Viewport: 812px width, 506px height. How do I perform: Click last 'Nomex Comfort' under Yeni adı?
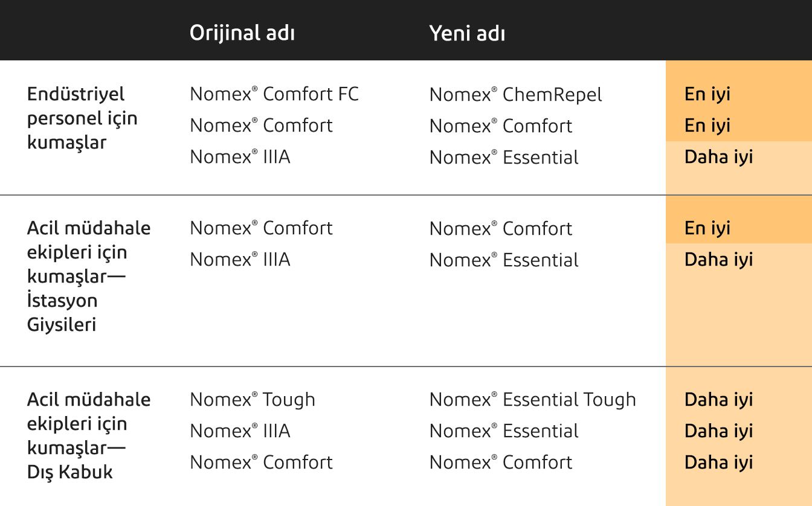point(501,463)
